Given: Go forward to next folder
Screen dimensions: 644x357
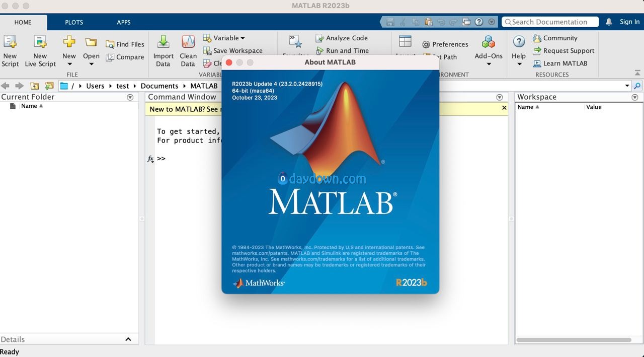Looking at the screenshot, I should [x=19, y=86].
